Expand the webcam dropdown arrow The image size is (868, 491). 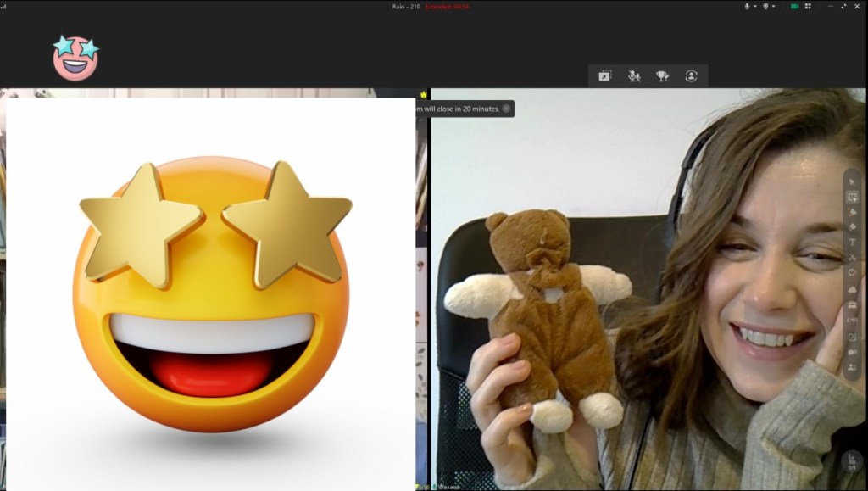click(775, 6)
